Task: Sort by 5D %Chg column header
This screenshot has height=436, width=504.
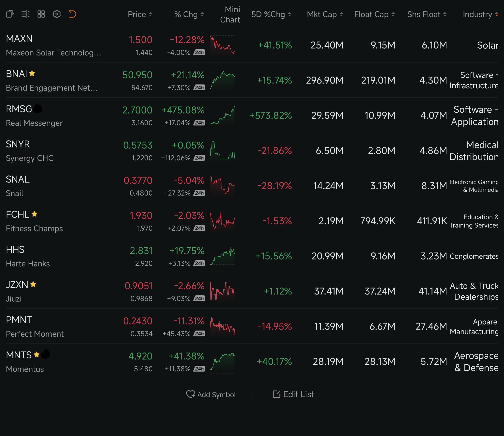Action: [x=271, y=14]
